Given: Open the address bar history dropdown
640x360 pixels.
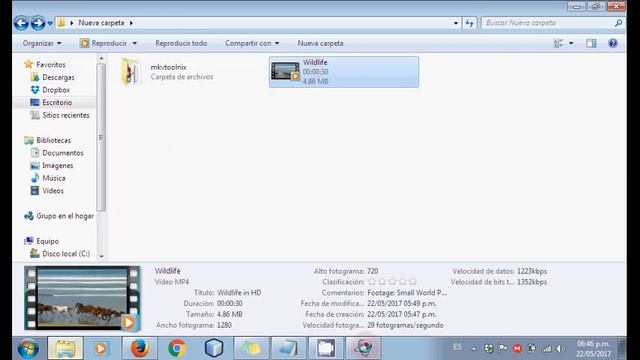Looking at the screenshot, I should coord(456,23).
